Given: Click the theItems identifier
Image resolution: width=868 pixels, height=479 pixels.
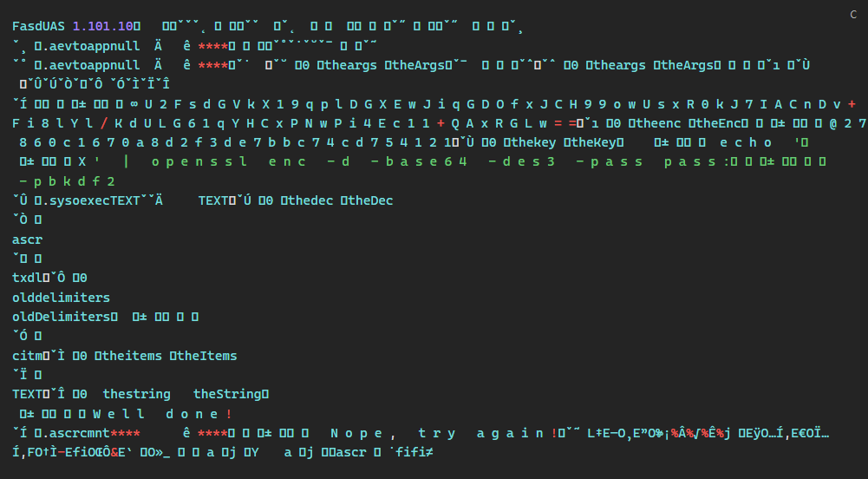Looking at the screenshot, I should 206,355.
